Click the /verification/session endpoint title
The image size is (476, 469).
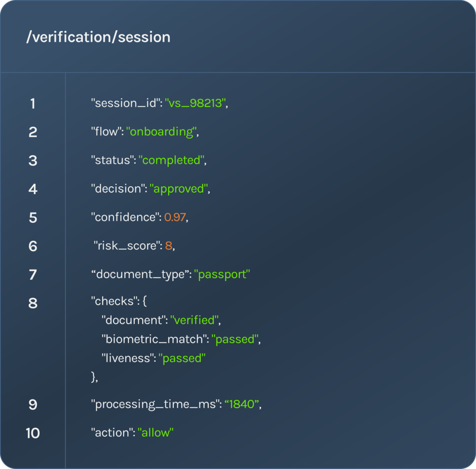[99, 37]
